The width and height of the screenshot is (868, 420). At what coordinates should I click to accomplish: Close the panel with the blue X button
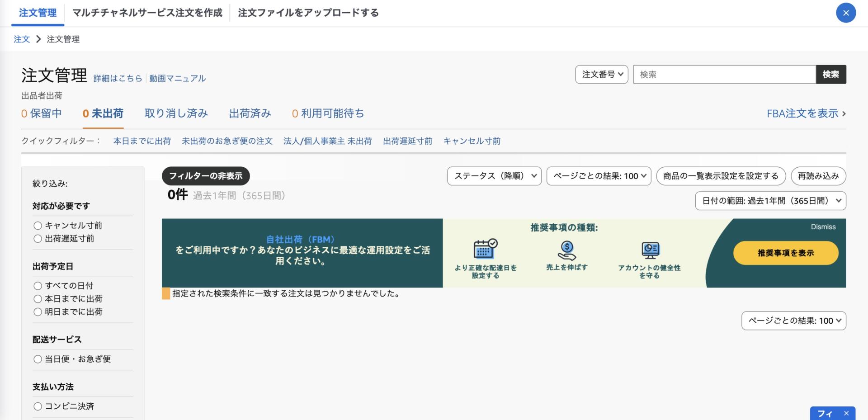pyautogui.click(x=846, y=13)
